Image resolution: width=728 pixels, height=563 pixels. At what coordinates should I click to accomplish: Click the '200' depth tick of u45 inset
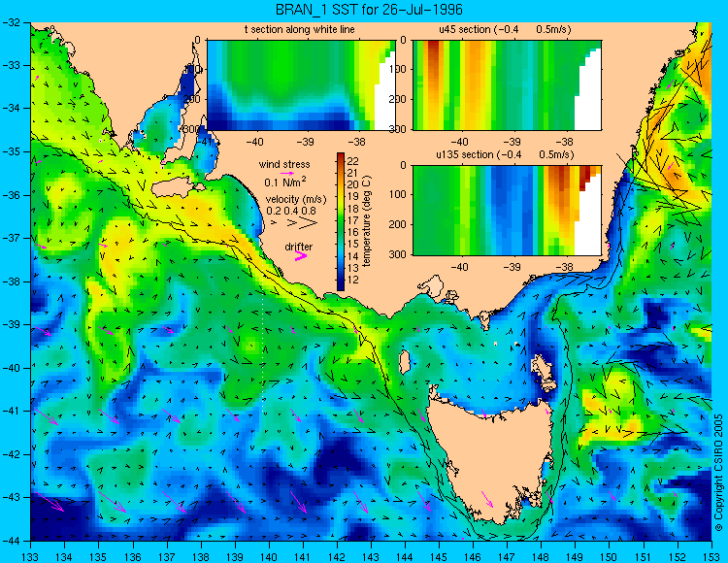(398, 99)
